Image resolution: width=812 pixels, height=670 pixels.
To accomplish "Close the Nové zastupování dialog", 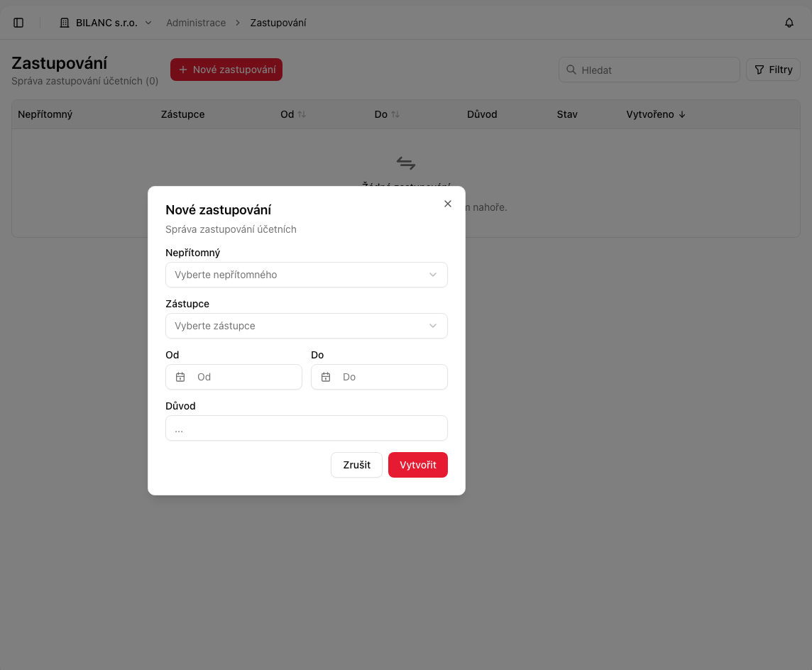I will pyautogui.click(x=447, y=204).
